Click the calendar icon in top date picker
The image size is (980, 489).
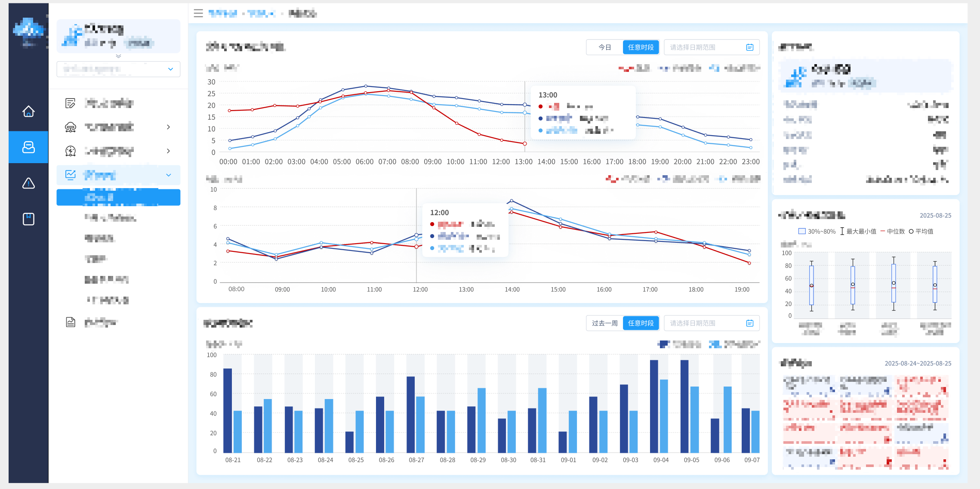tap(750, 47)
